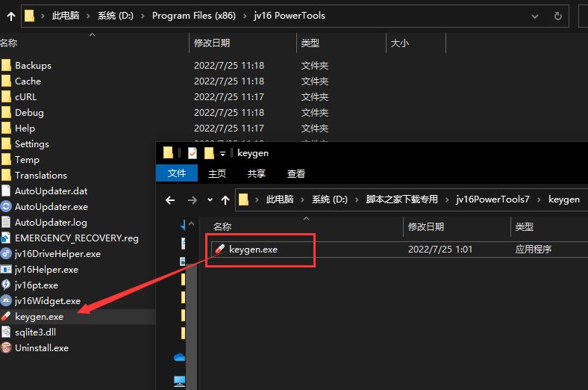Click 系统 (D:) breadcrumb in keygen window
The width and height of the screenshot is (588, 390).
[330, 199]
